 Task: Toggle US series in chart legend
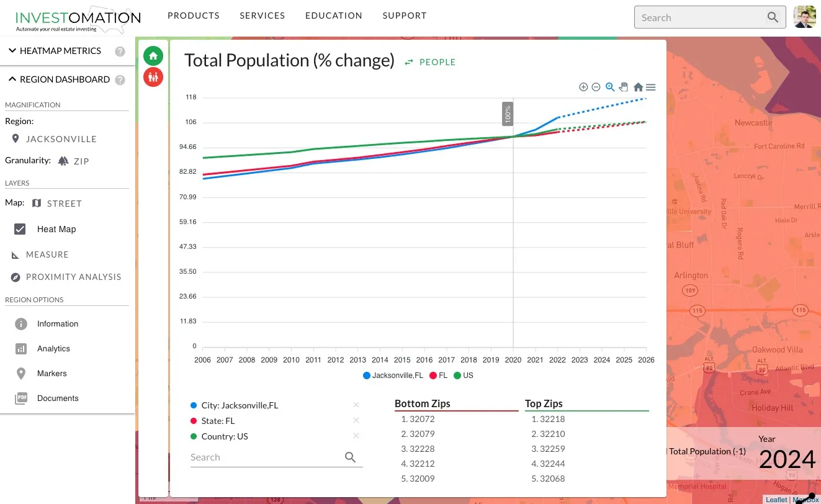(x=464, y=376)
